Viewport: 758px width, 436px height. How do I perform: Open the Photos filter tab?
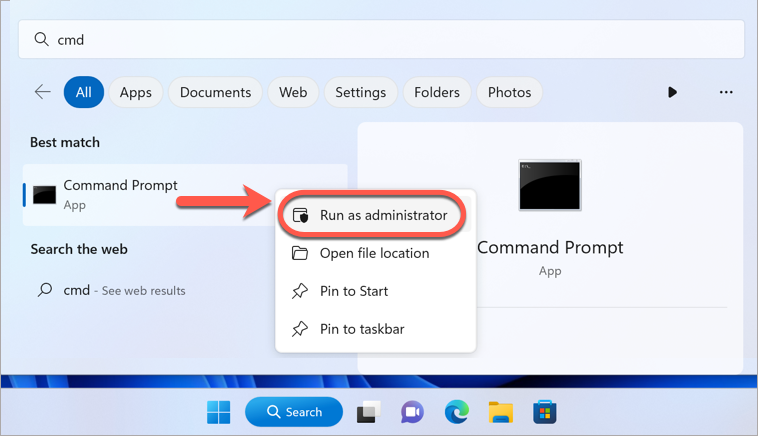click(510, 92)
